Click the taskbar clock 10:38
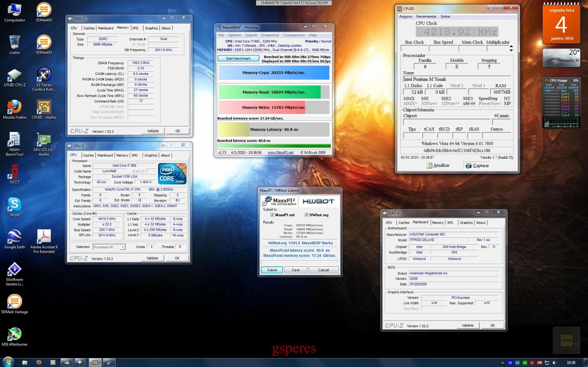588x367 pixels. tap(571, 363)
